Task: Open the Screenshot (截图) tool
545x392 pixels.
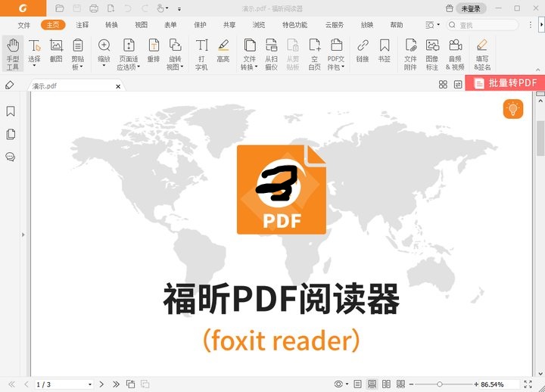Action: point(56,51)
